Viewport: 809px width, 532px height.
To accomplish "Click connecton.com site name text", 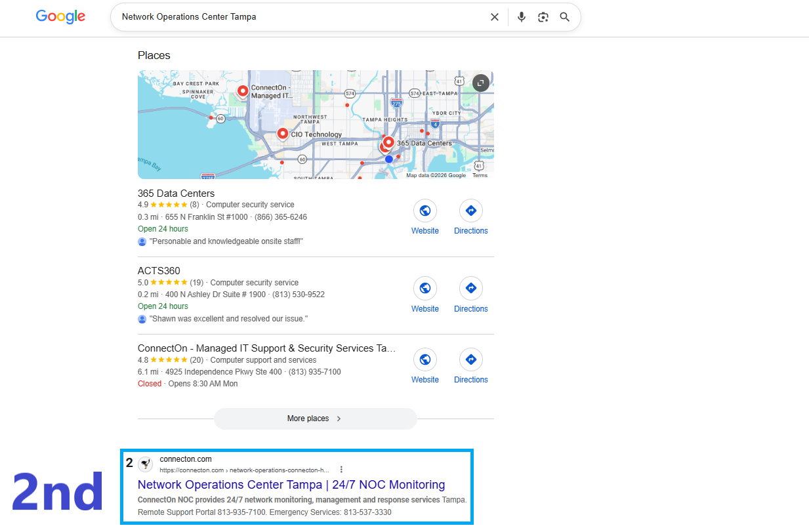I will [186, 459].
